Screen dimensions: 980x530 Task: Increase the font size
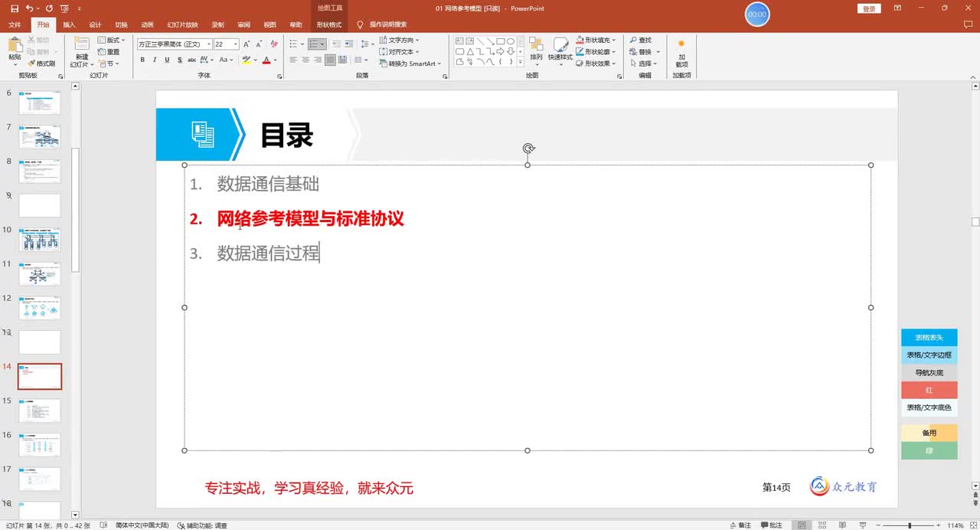pyautogui.click(x=247, y=44)
